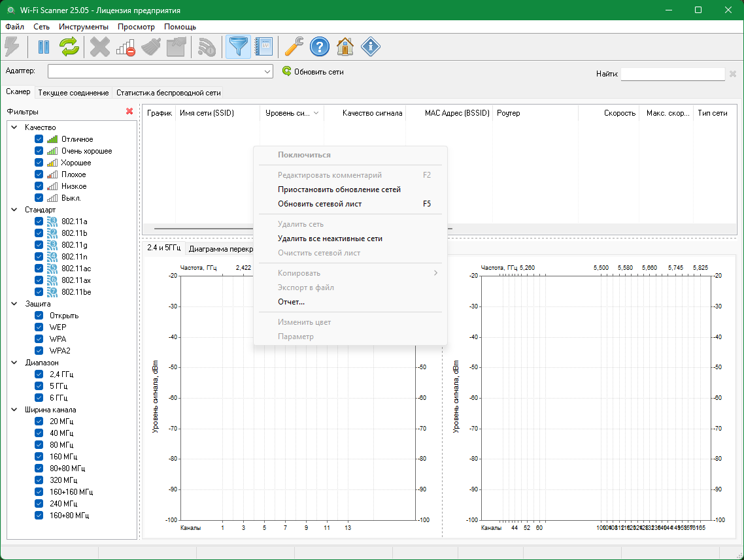The width and height of the screenshot is (744, 560).
Task: Uncheck the 2,4 ГГц band filter
Action: tap(39, 374)
